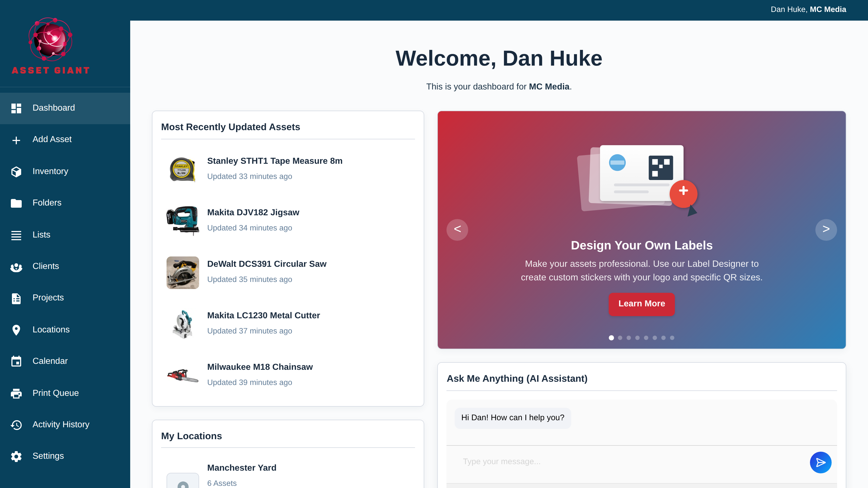Select the eighth carousel dot
868x488 pixels.
[x=672, y=338]
